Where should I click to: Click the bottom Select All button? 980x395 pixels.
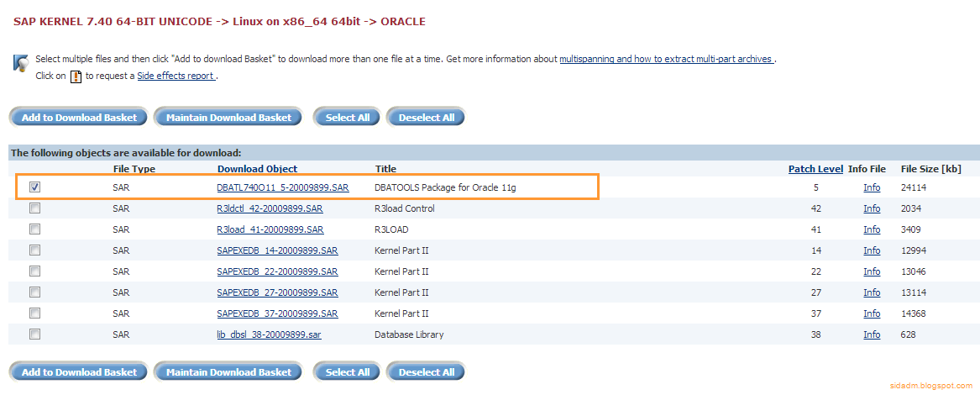click(348, 371)
